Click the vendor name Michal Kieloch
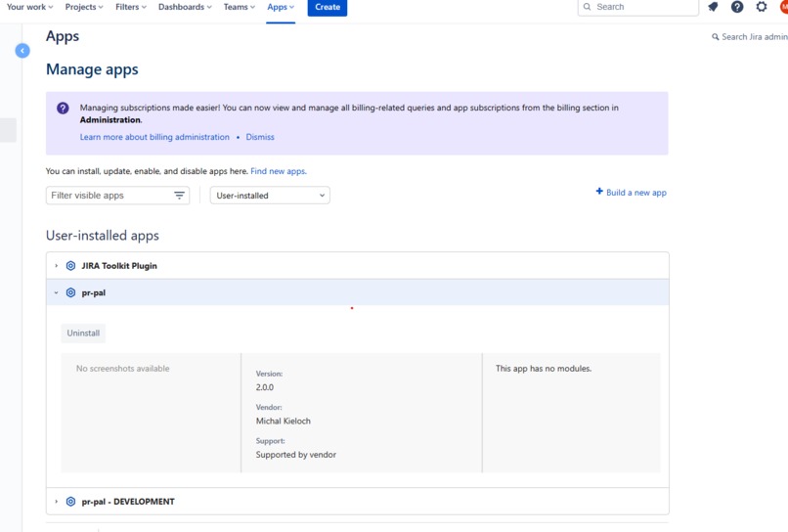The height and width of the screenshot is (532, 788). (x=283, y=421)
